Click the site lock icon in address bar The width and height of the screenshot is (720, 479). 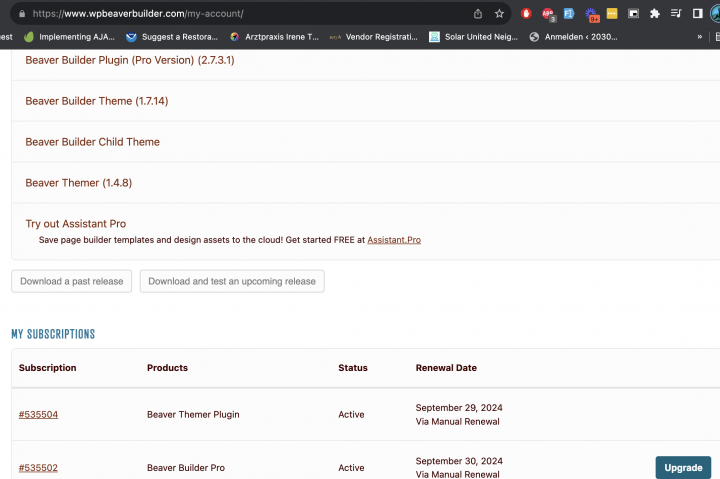(20, 14)
